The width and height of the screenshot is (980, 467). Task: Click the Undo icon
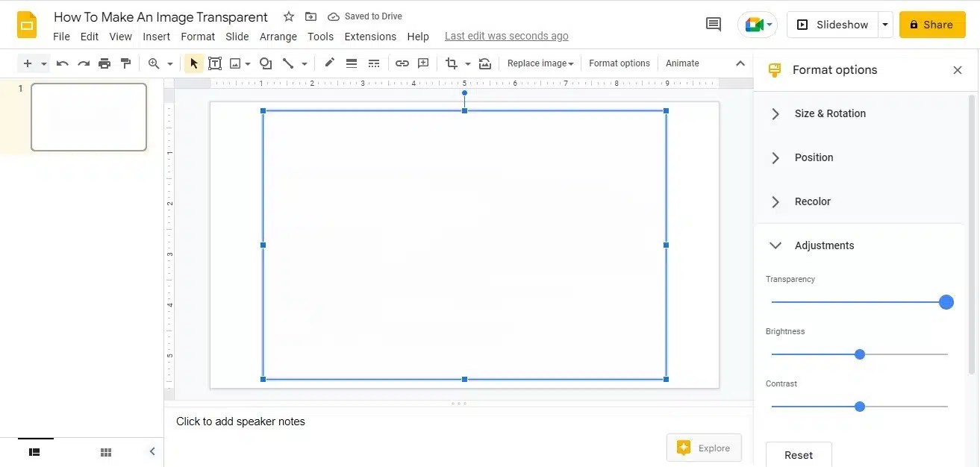click(62, 63)
